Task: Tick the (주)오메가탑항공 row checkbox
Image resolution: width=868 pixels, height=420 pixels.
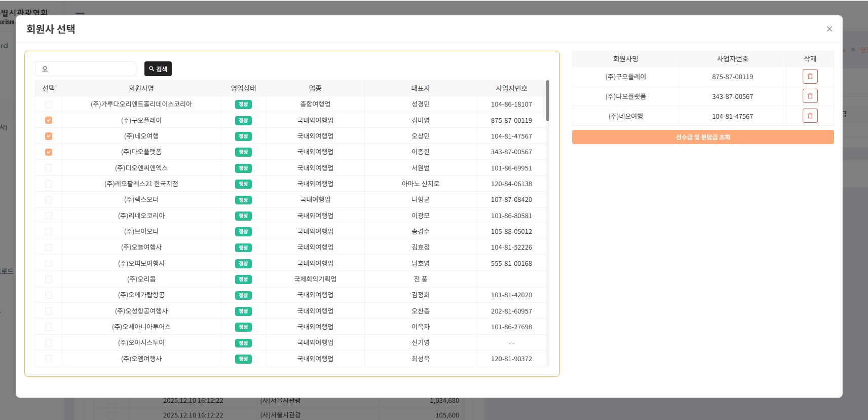Action: (x=49, y=295)
